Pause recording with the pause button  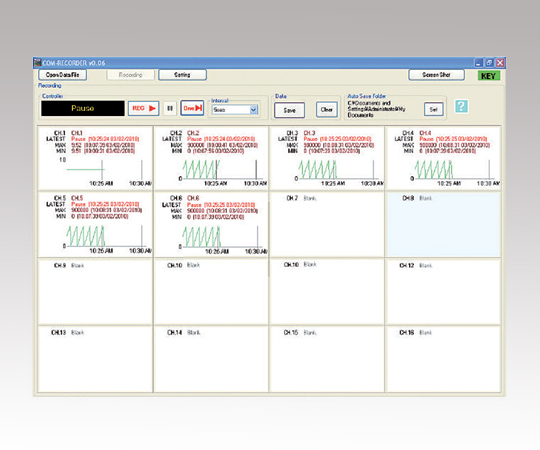(170, 108)
